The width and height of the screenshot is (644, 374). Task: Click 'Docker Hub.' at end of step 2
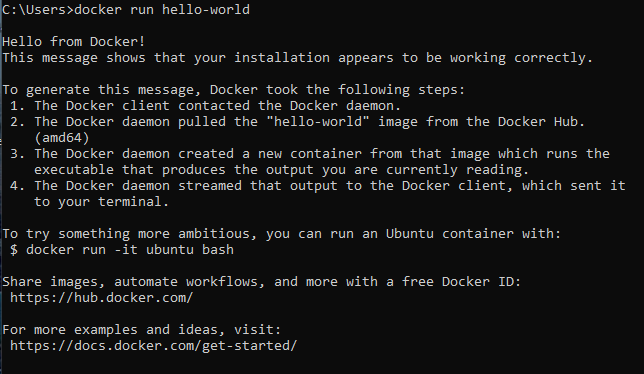tap(541, 122)
